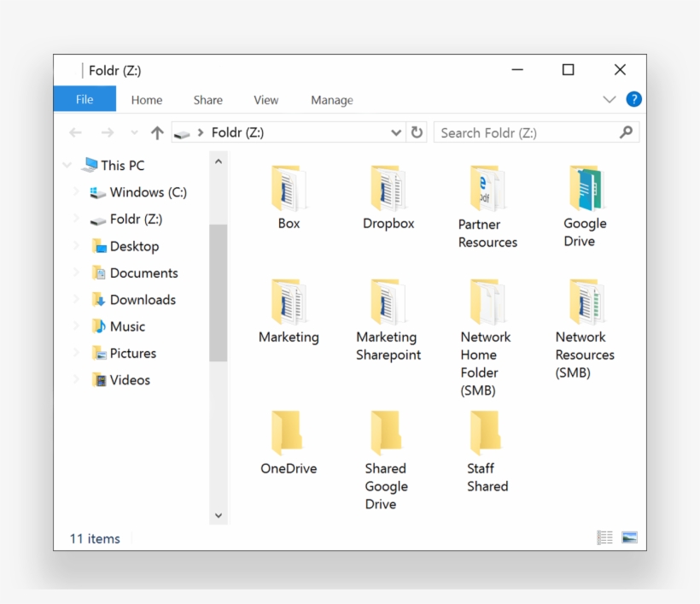Open the File ribbon tab
Viewport: 700px width, 604px height.
pyautogui.click(x=85, y=99)
